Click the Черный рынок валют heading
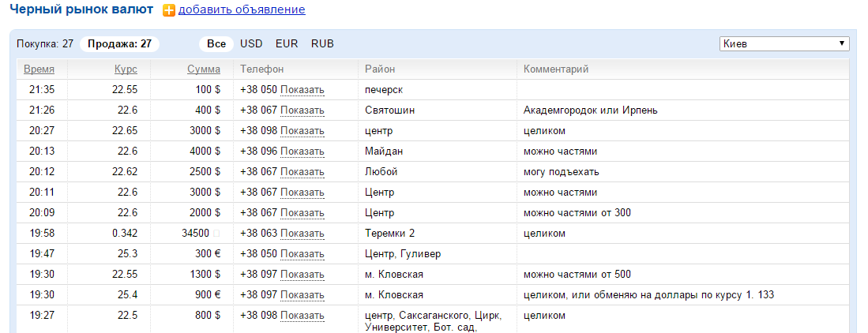The image size is (868, 333). (81, 9)
